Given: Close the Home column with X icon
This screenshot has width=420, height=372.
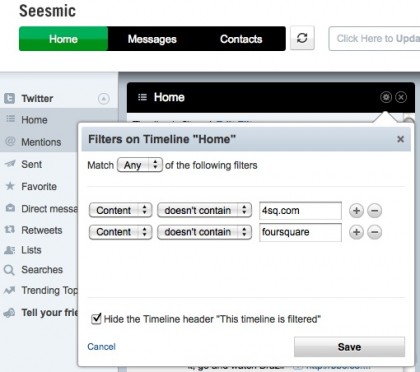Looking at the screenshot, I should coord(401,97).
